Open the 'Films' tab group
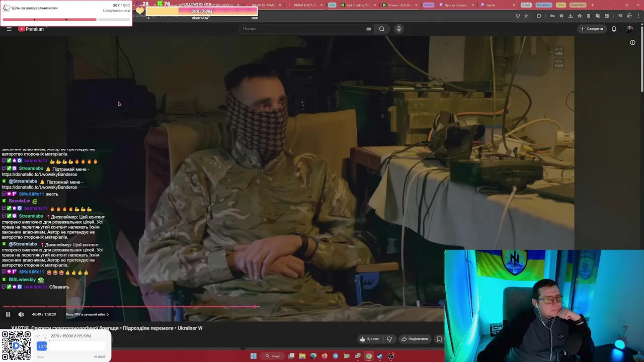This screenshot has height=362, width=644. tap(561, 5)
